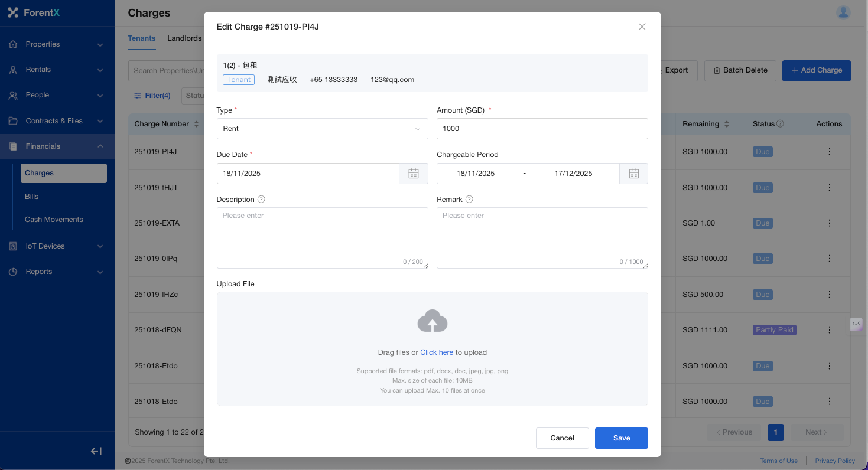
Task: Expand the Reports sidebar menu
Action: tap(57, 272)
